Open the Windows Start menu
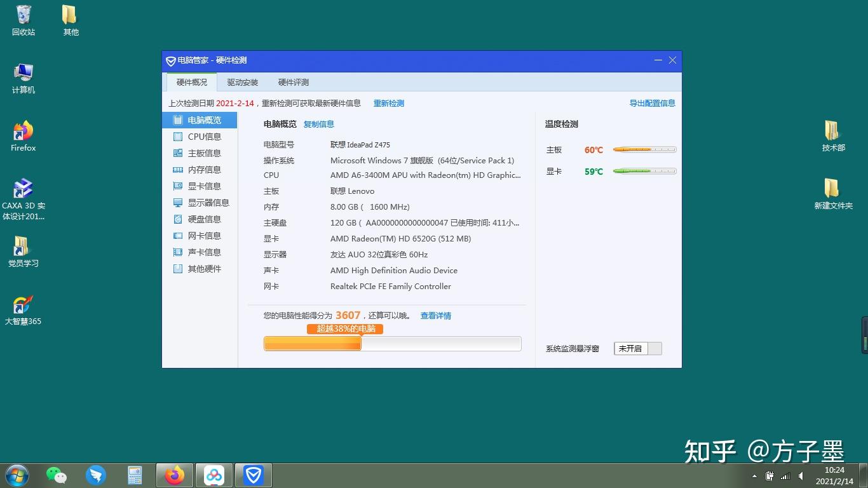This screenshot has height=488, width=868. [x=17, y=475]
